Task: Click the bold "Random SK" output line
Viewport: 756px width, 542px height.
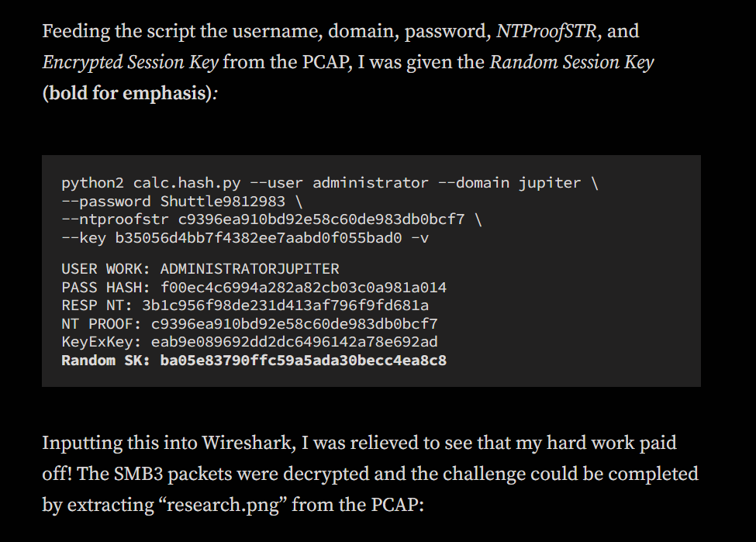Action: pos(254,361)
